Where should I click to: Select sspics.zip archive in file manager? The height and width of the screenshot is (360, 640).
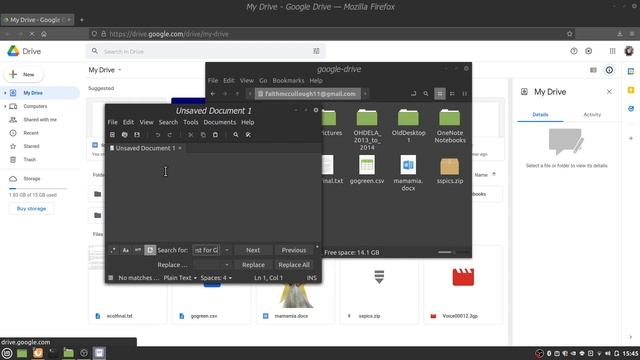[450, 169]
